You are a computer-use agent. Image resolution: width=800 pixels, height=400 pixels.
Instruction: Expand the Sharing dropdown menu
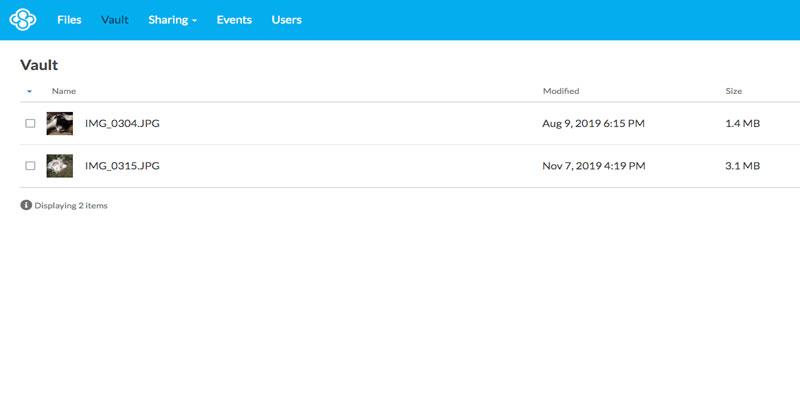pos(172,20)
